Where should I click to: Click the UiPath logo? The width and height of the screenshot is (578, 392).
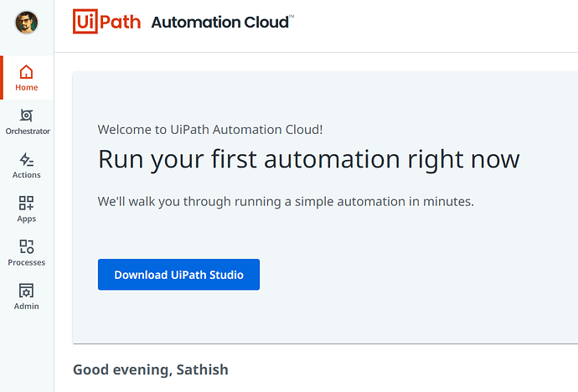pyautogui.click(x=106, y=22)
